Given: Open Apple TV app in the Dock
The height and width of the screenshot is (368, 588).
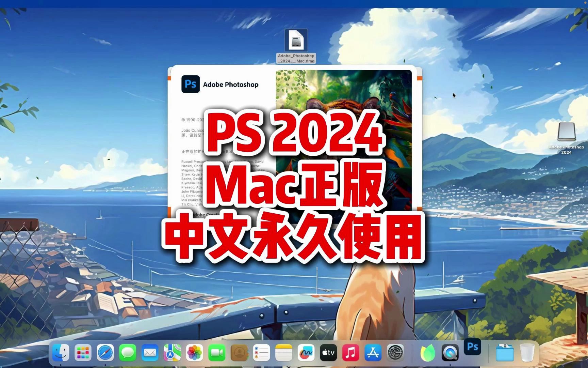Looking at the screenshot, I should click(328, 352).
